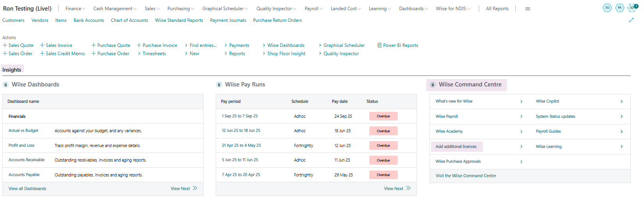Open Wiise Copilot in Command Centre
The height and width of the screenshot is (203, 644).
547,101
